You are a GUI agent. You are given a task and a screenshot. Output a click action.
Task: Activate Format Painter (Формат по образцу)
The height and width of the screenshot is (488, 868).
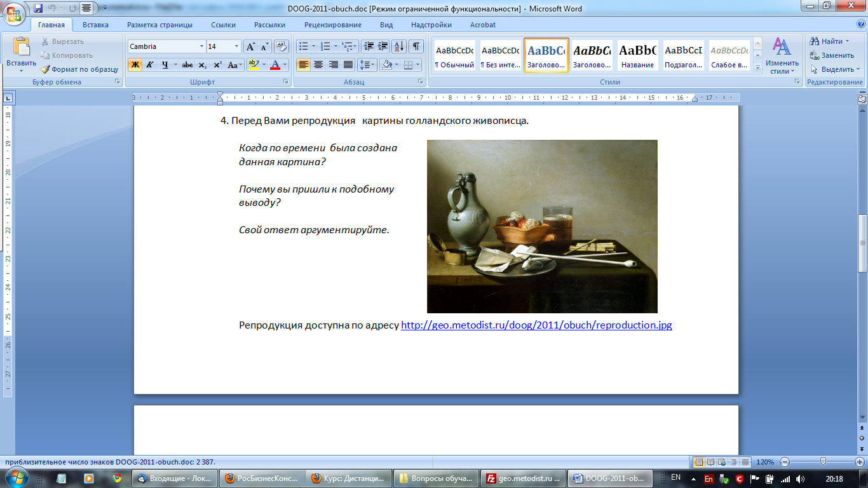point(79,69)
